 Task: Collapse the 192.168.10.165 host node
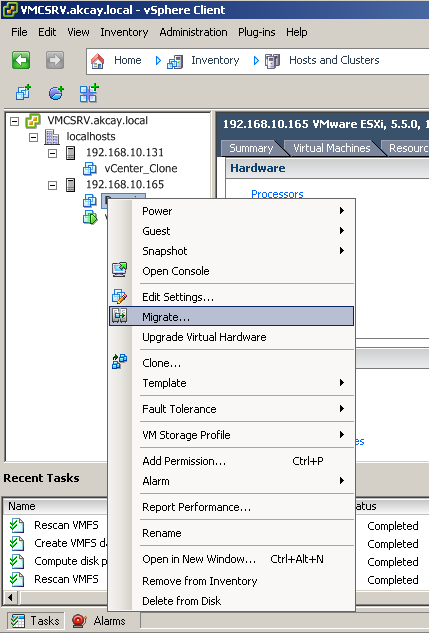point(52,185)
